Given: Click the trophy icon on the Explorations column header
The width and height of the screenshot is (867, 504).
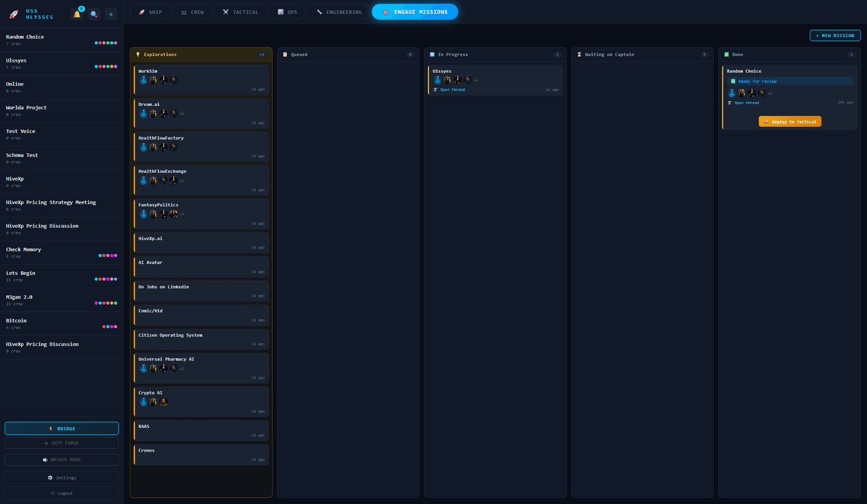Looking at the screenshot, I should tap(138, 54).
